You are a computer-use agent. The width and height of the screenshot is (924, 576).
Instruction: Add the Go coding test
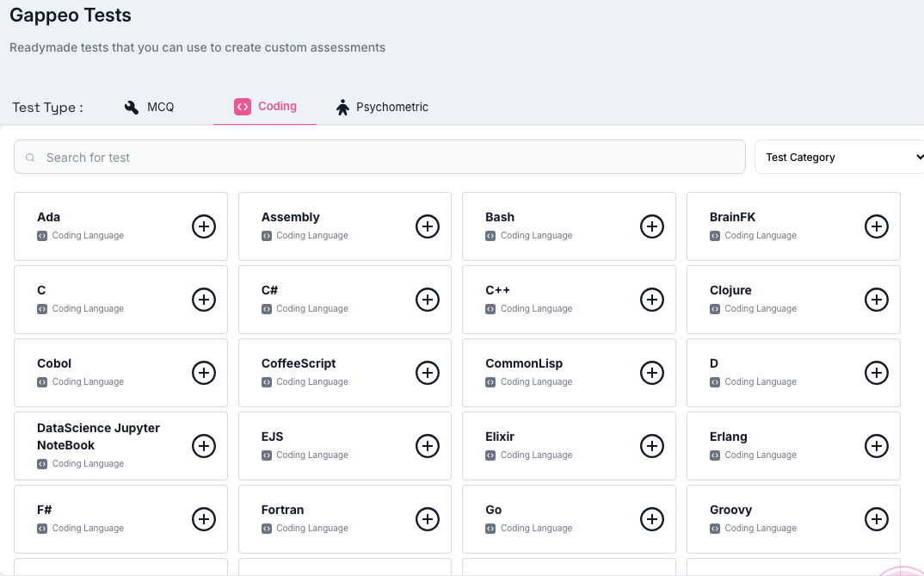(652, 519)
